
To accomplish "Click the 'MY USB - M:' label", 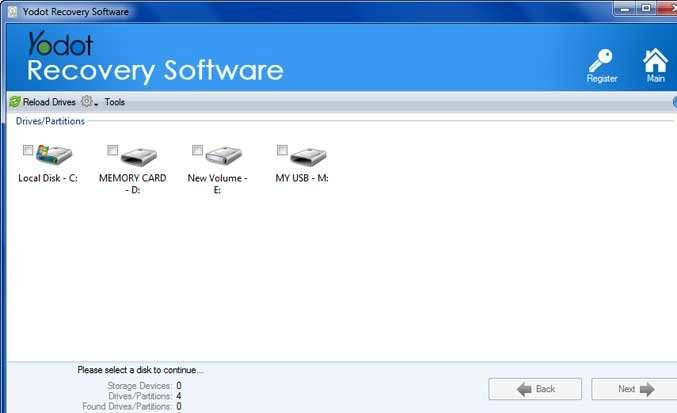I will click(302, 178).
